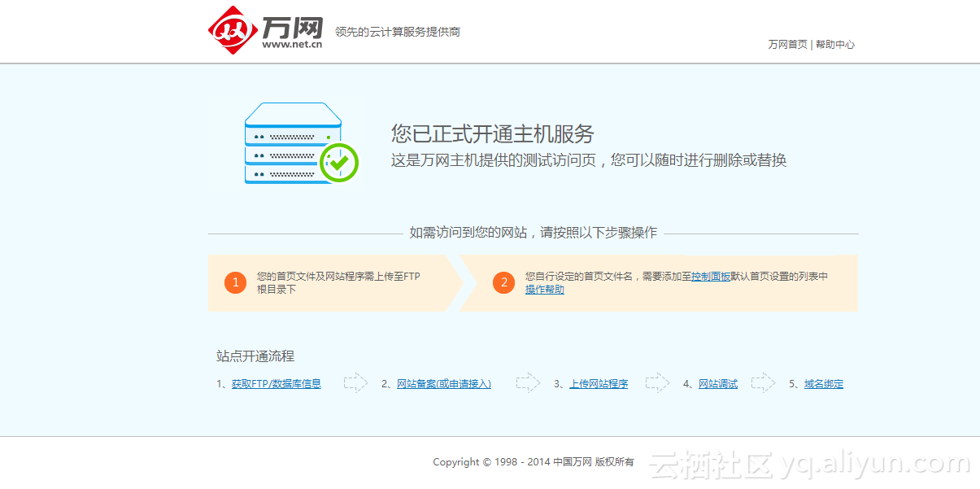Image resolution: width=980 pixels, height=489 pixels.
Task: Click the heading 您已正式开通主机服务
Action: point(493,133)
